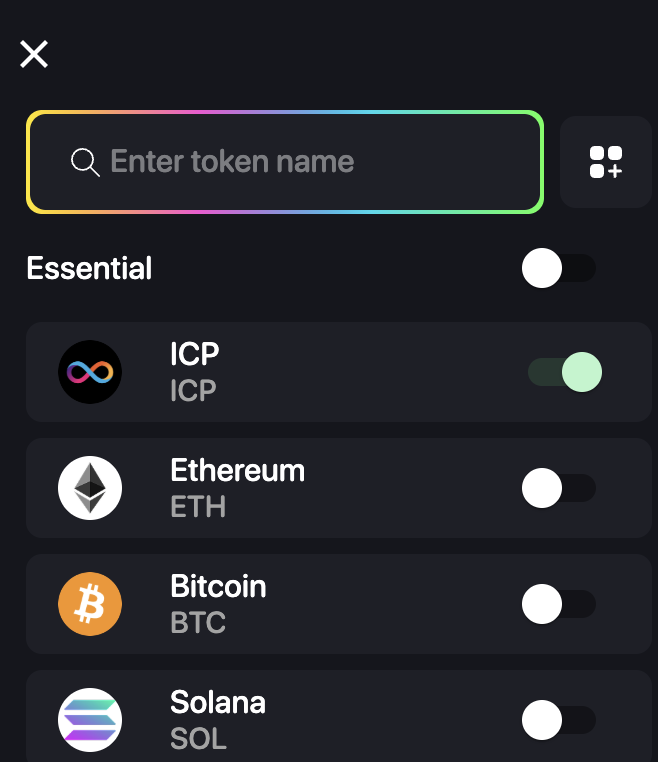
Task: Enable the Bitcoin token toggle
Action: (x=558, y=604)
